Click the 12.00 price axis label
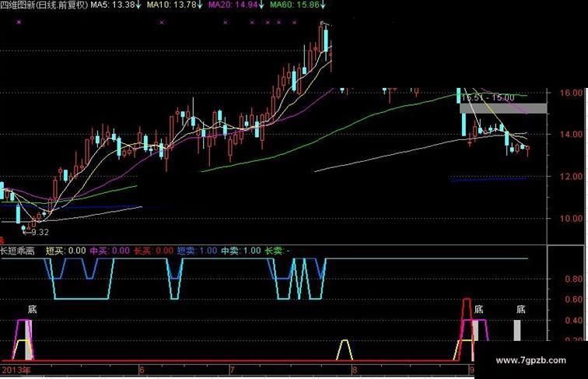588x379 pixels. coord(572,177)
